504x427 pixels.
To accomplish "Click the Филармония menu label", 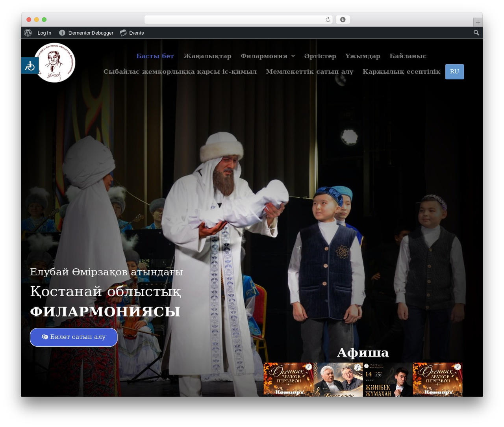I will [264, 56].
